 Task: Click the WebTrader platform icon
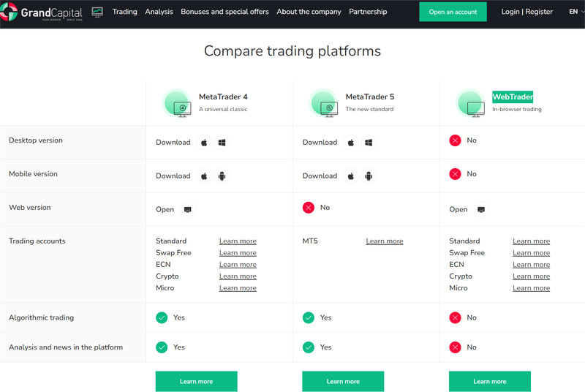470,103
